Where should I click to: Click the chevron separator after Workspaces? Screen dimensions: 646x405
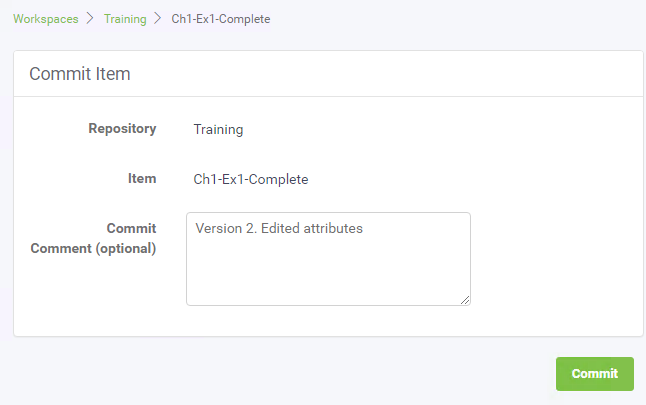[x=90, y=19]
